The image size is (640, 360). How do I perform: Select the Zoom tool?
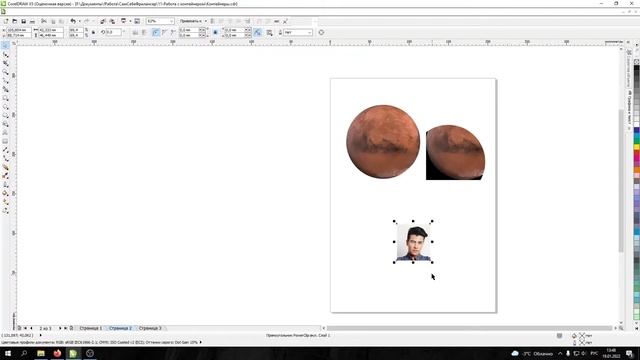tap(5, 72)
